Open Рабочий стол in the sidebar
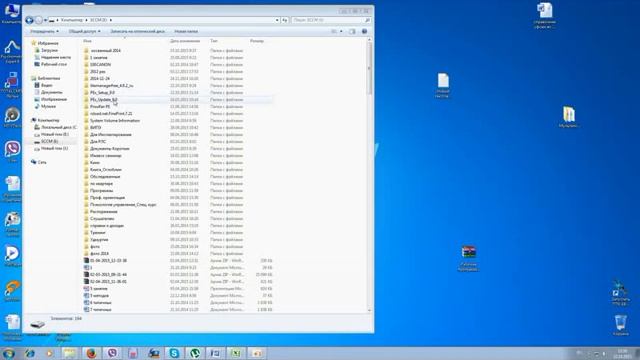The height and width of the screenshot is (360, 640). pos(53,64)
